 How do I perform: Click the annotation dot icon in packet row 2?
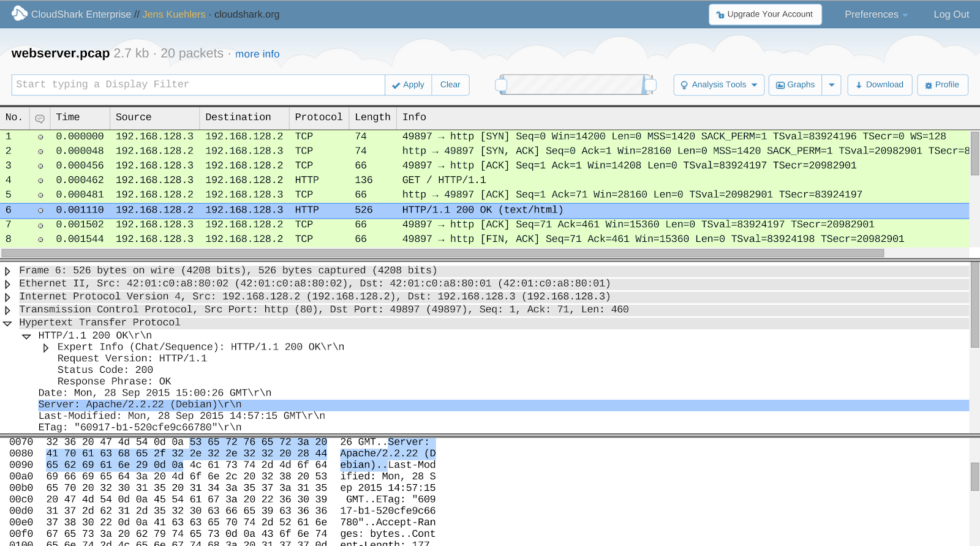[x=40, y=152]
